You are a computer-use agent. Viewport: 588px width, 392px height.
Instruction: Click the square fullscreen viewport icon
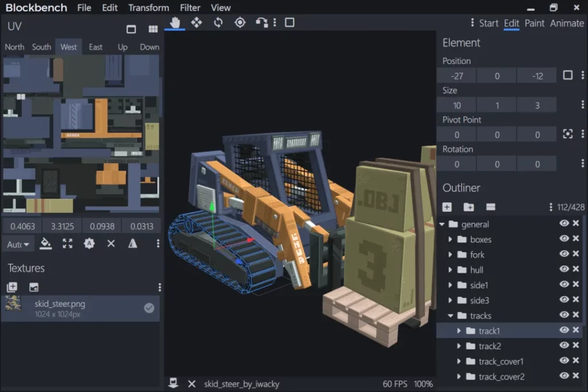point(289,22)
